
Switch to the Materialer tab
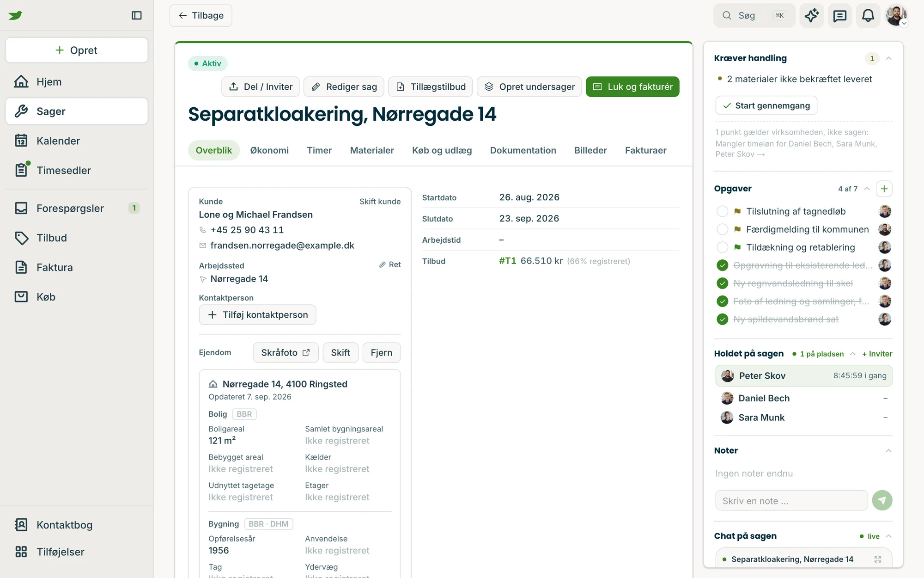(x=372, y=150)
